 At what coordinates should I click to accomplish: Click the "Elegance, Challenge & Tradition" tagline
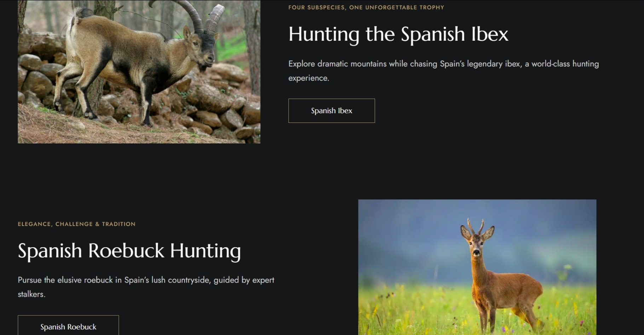pyautogui.click(x=76, y=224)
